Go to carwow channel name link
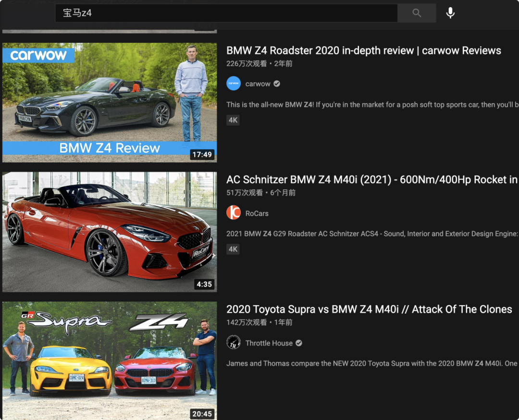This screenshot has height=420, width=519. [x=258, y=84]
